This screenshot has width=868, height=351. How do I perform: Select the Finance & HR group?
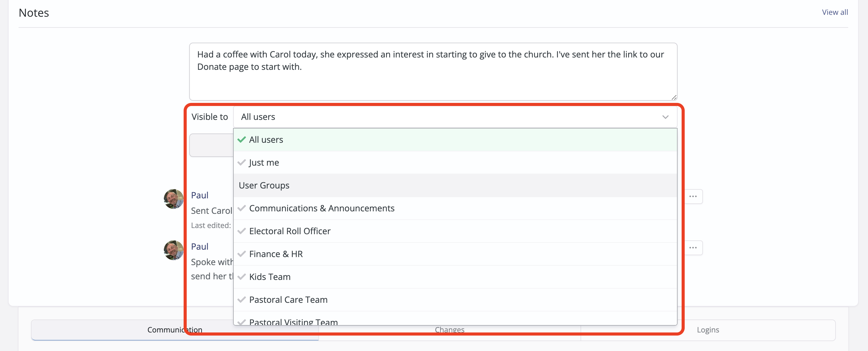[x=276, y=254]
